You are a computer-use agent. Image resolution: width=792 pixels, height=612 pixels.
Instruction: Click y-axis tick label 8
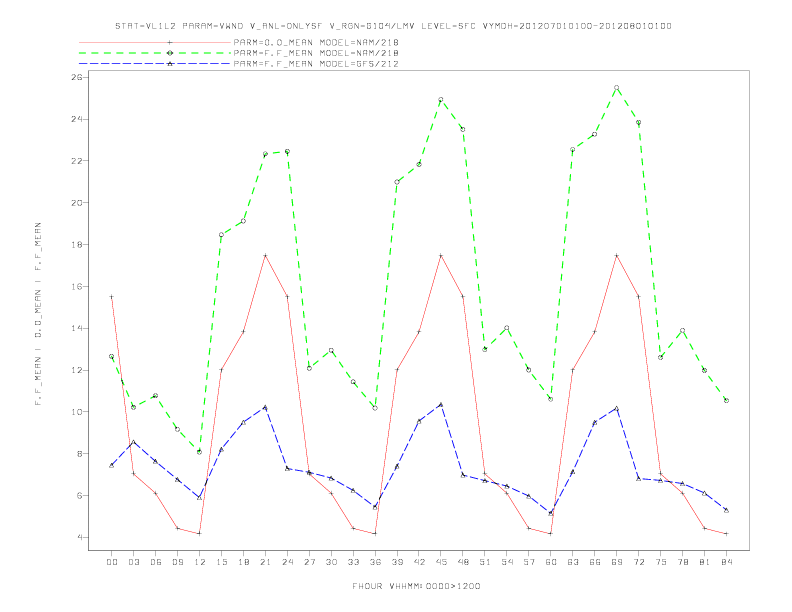pos(79,454)
